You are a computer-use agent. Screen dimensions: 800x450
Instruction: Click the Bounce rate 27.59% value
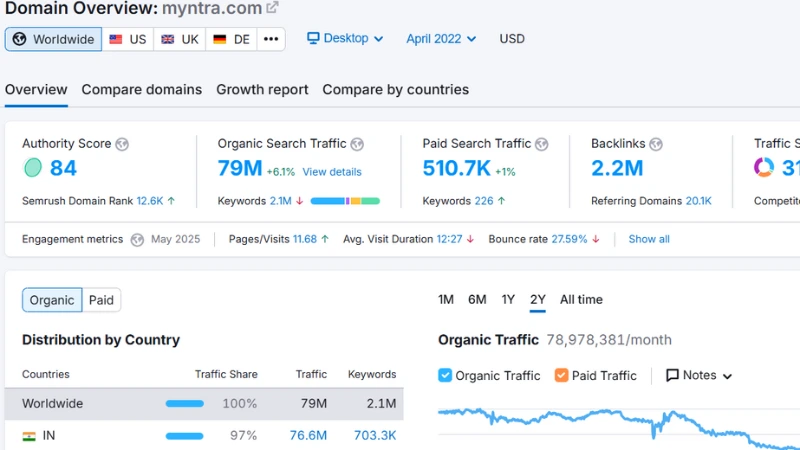point(569,239)
